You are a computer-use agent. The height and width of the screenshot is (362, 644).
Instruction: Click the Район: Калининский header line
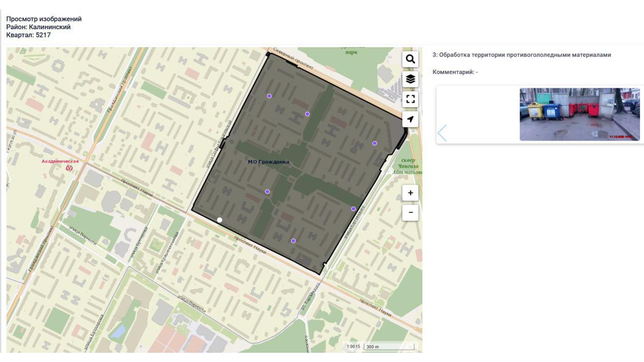point(38,27)
